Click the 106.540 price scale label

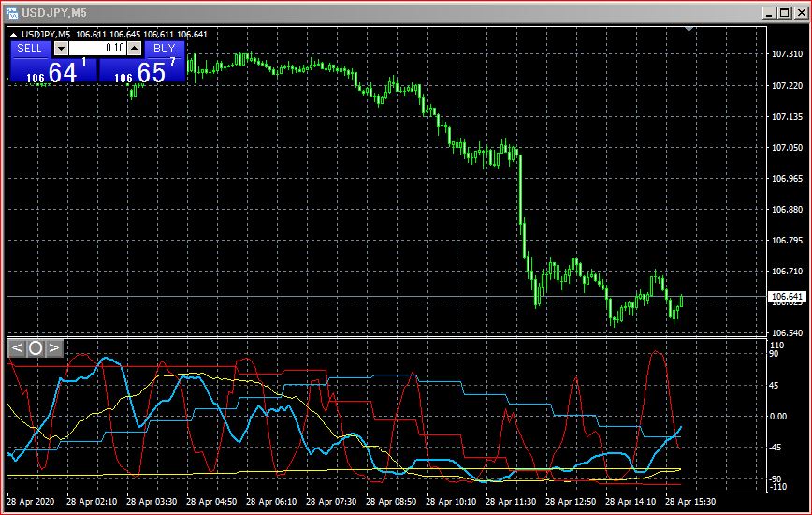click(x=787, y=333)
